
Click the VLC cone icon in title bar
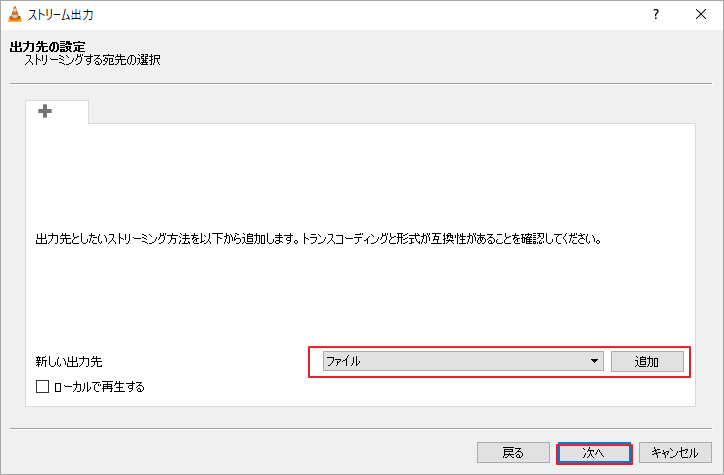[15, 14]
